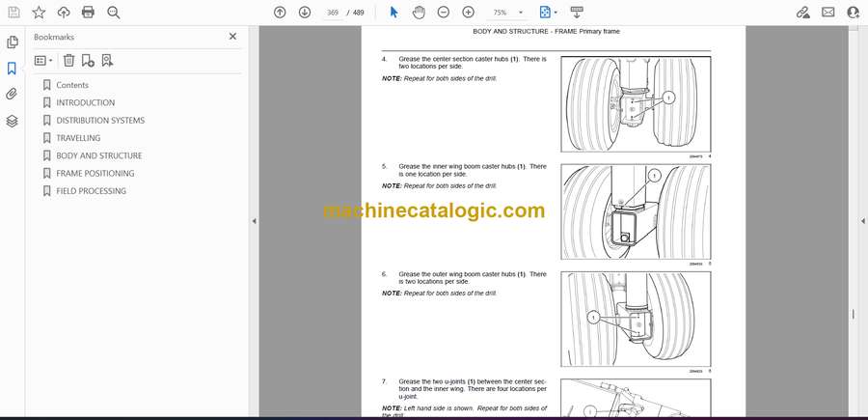Send the file by email envelope icon
This screenshot has width=868, height=420.
tap(828, 13)
